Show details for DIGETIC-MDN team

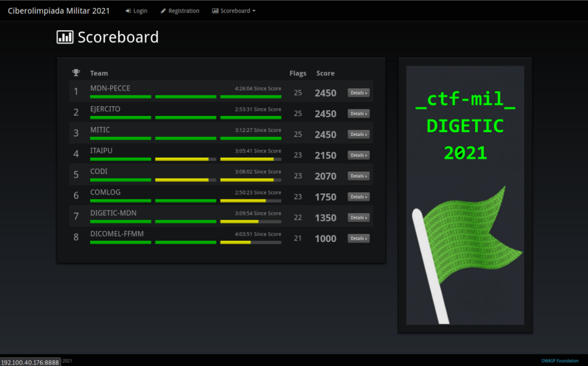coord(358,217)
